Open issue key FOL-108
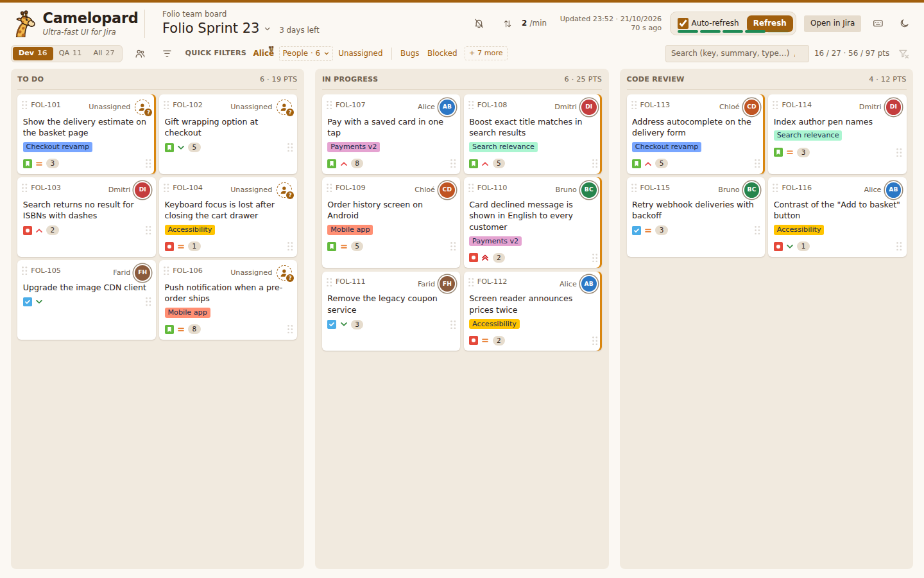 click(x=492, y=105)
